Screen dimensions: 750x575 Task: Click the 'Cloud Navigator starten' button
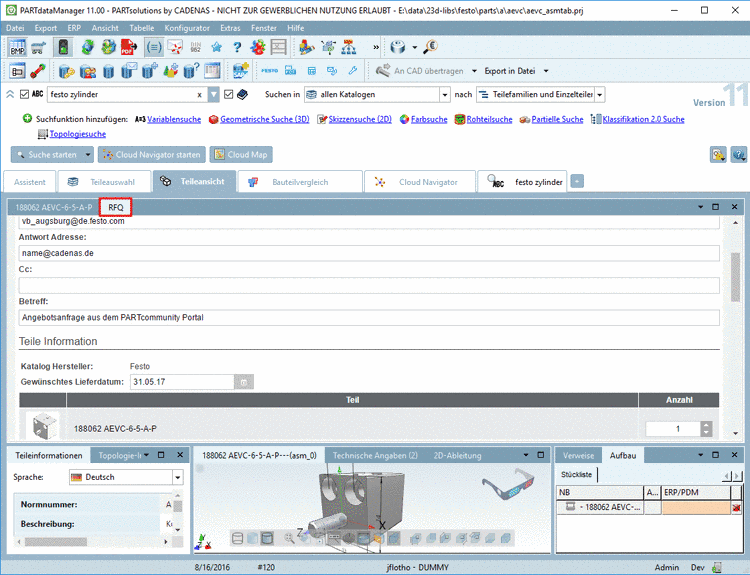(x=152, y=155)
